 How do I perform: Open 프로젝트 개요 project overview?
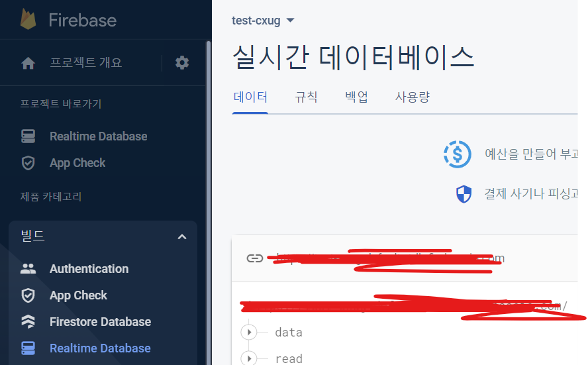[x=86, y=62]
